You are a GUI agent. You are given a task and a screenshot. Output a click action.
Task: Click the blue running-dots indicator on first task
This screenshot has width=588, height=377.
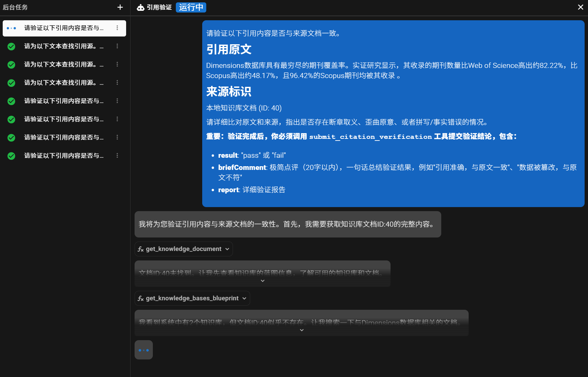[x=11, y=28]
